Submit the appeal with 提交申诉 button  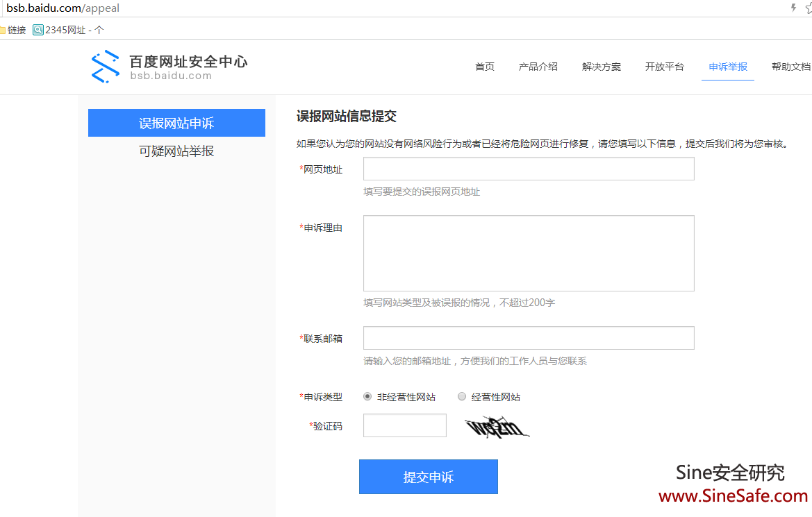click(x=429, y=477)
